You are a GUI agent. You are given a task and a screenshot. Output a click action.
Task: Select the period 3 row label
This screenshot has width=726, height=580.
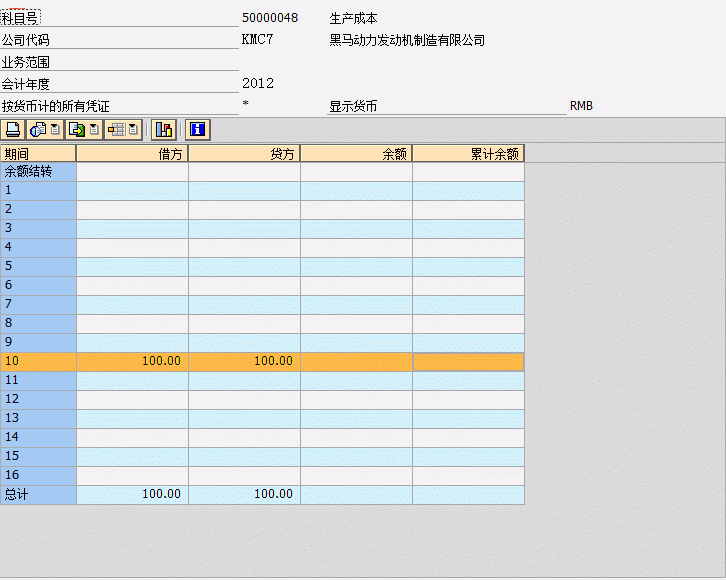pyautogui.click(x=38, y=229)
